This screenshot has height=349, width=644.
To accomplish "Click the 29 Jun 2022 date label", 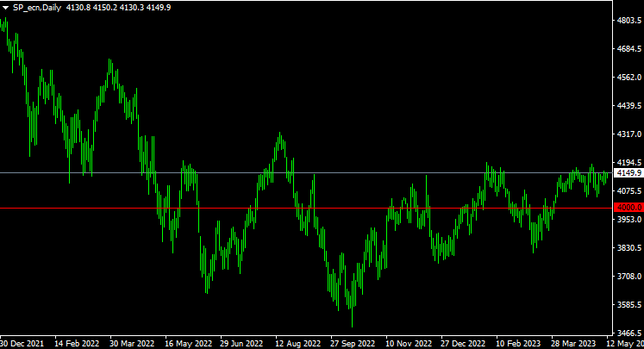I will pyautogui.click(x=241, y=343).
